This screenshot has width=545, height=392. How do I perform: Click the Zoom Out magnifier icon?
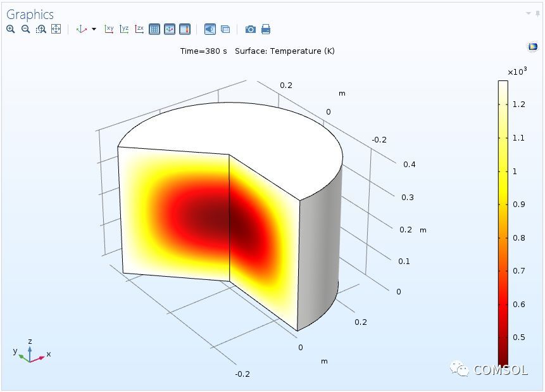pos(26,29)
